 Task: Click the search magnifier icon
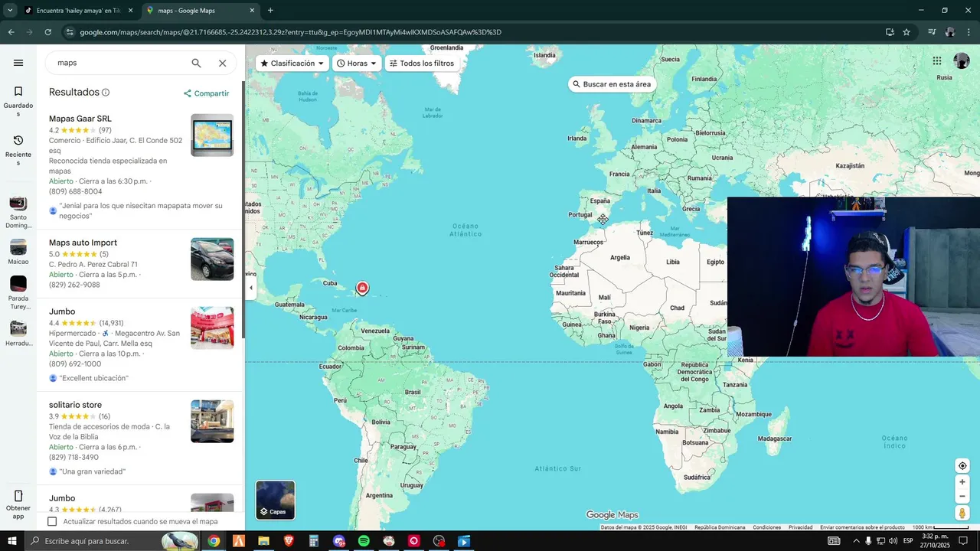tap(196, 63)
